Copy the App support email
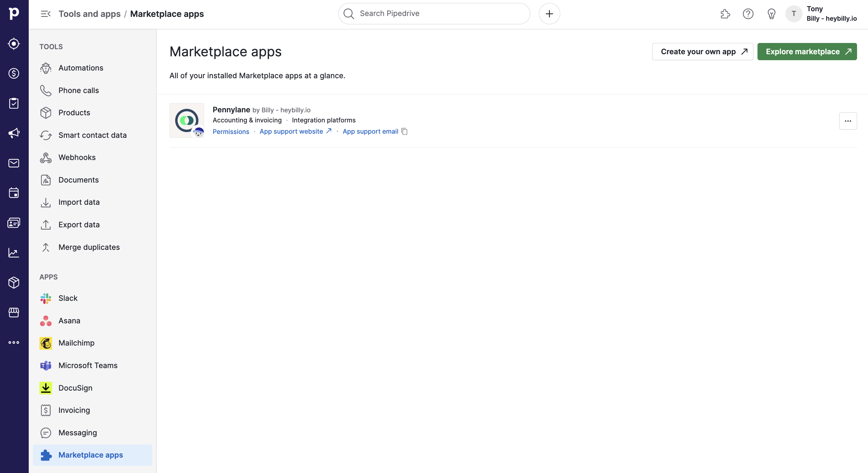The width and height of the screenshot is (868, 473). tap(404, 132)
